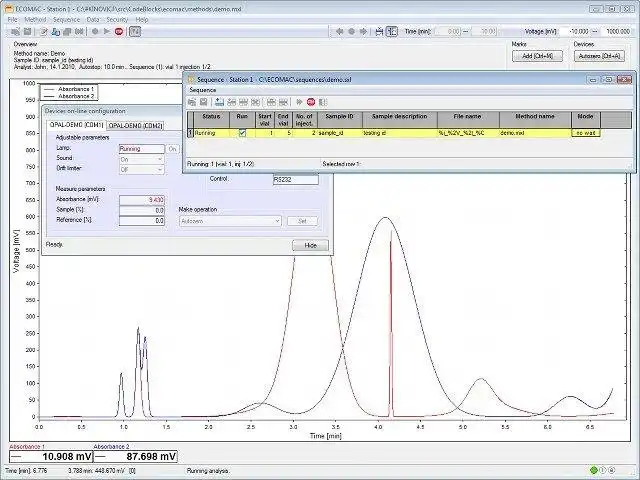
Task: Click the Running status cell in row 1
Action: pos(211,133)
